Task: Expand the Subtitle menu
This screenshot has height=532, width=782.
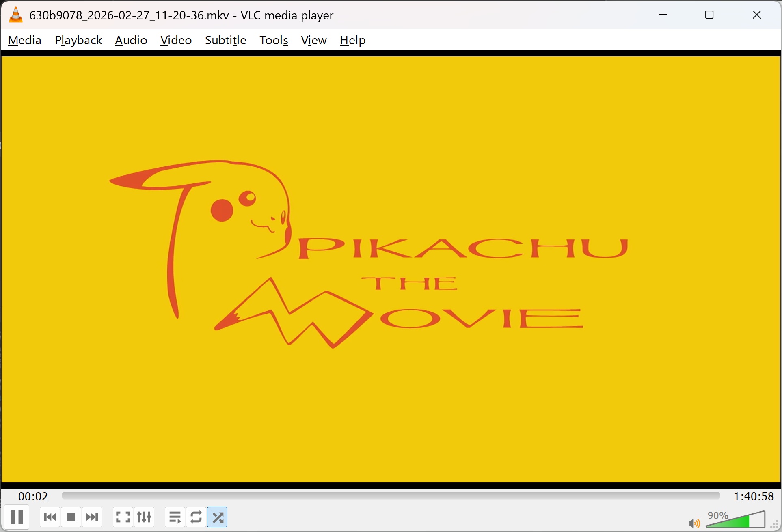Action: 225,40
